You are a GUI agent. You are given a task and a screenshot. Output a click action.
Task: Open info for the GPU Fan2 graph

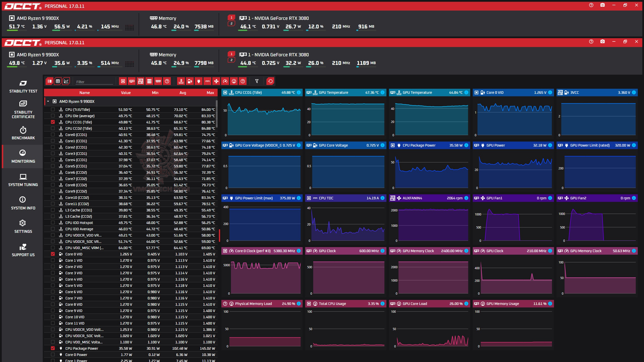click(x=634, y=198)
